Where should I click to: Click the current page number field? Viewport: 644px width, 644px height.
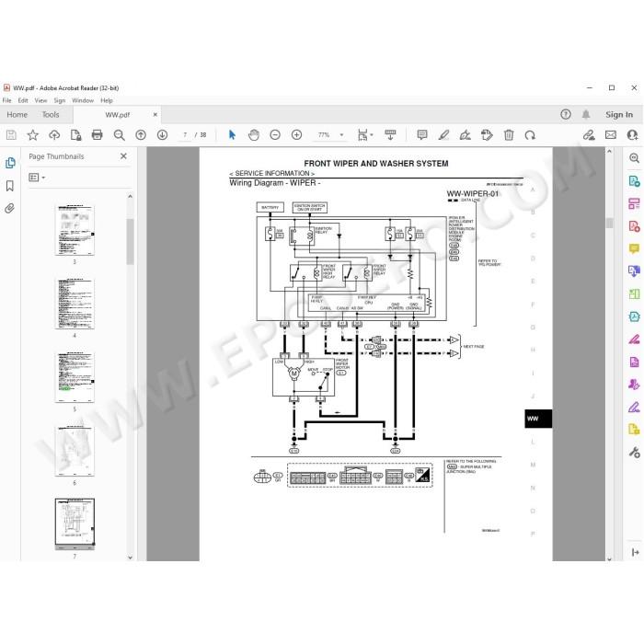(185, 134)
